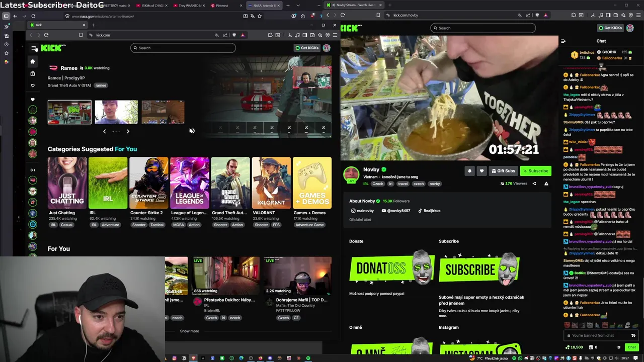Open Dohrajeme Mafii stream card
The width and height of the screenshot is (644, 362).
297,276
